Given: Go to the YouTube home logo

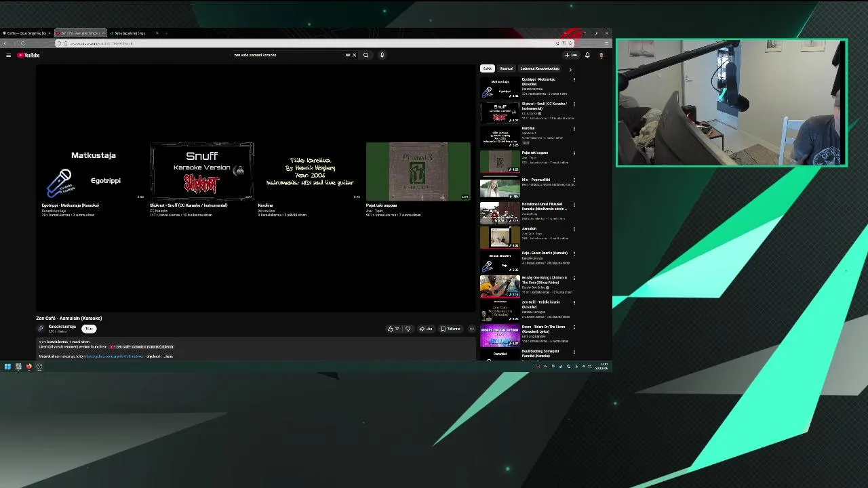Looking at the screenshot, I should click(28, 55).
